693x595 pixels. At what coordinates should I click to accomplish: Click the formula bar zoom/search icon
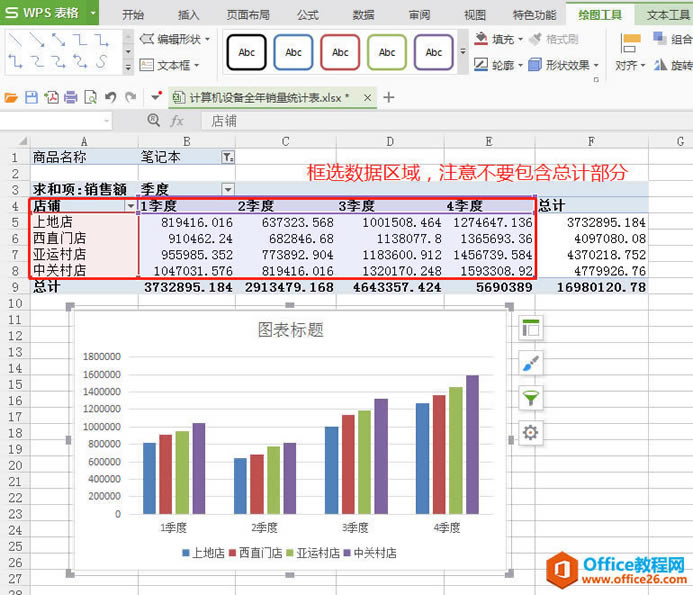[x=153, y=120]
